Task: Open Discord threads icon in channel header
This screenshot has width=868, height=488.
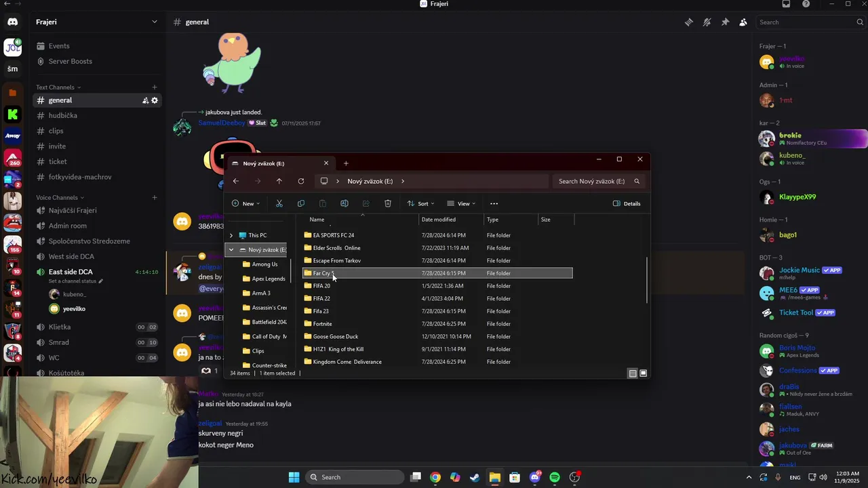Action: tap(688, 22)
